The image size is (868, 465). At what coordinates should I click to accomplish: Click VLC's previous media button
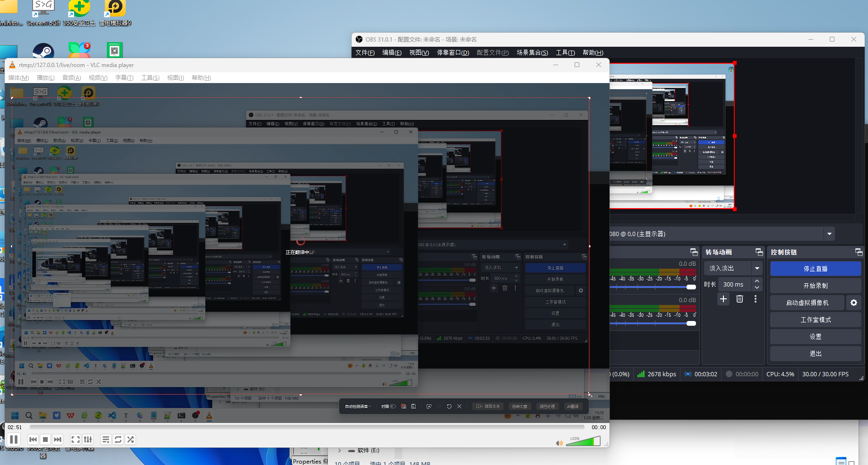click(x=33, y=440)
